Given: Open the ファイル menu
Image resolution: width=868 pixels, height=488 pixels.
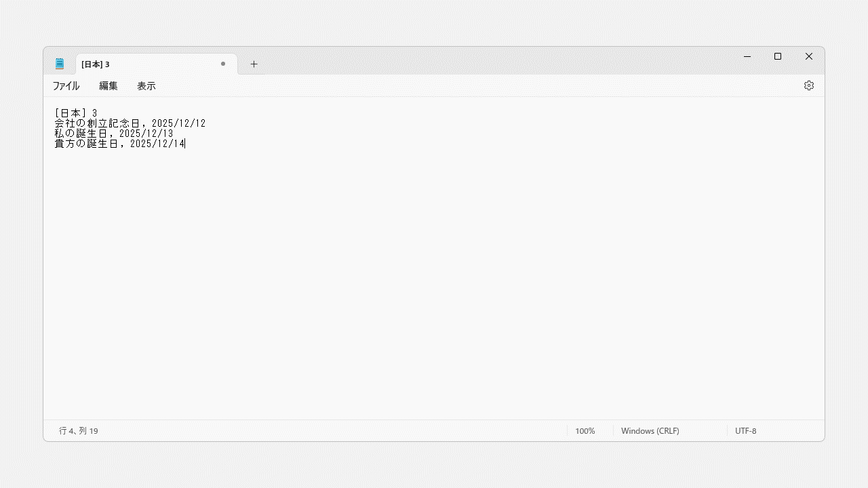Looking at the screenshot, I should (x=66, y=86).
